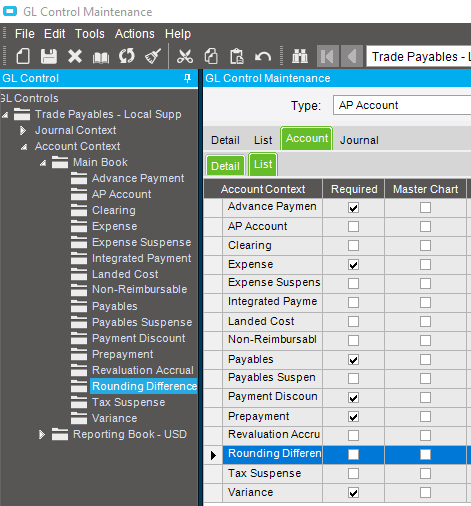The image size is (471, 506).
Task: Collapse the Main Book tree node
Action: point(43,163)
